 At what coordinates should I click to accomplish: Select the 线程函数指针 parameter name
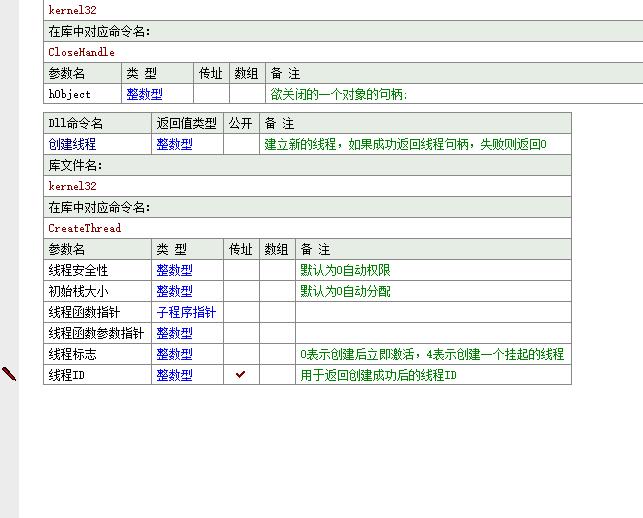tap(84, 312)
